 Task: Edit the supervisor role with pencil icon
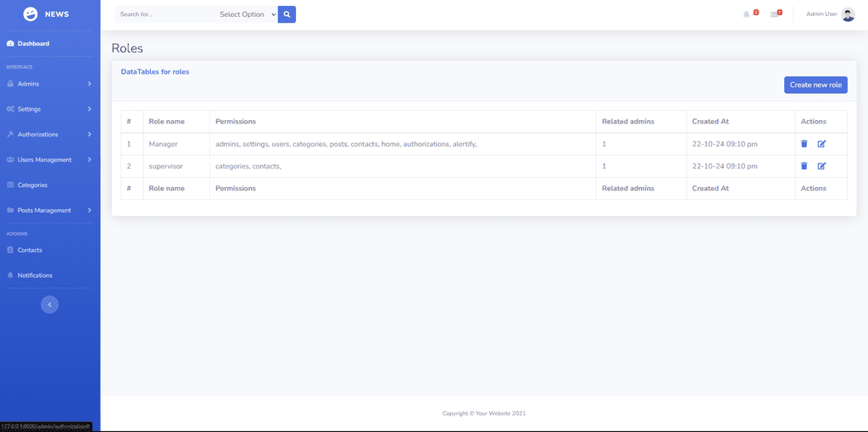pyautogui.click(x=821, y=166)
